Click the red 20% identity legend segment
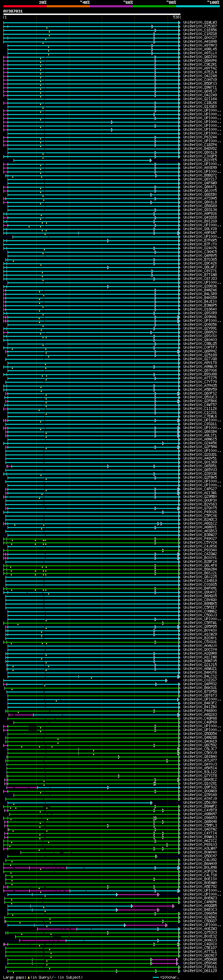This screenshot has width=223, height=980. coord(25,6)
